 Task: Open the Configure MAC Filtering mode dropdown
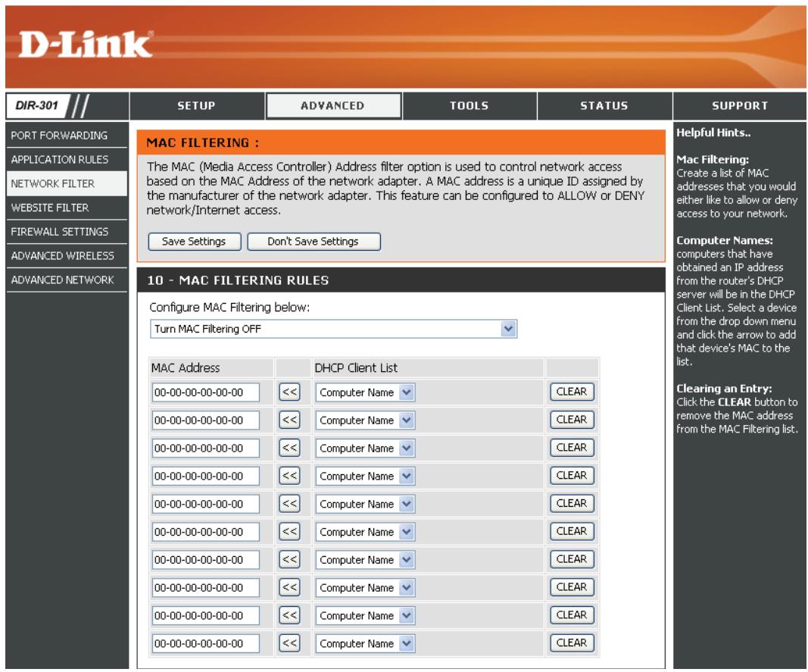pos(333,329)
